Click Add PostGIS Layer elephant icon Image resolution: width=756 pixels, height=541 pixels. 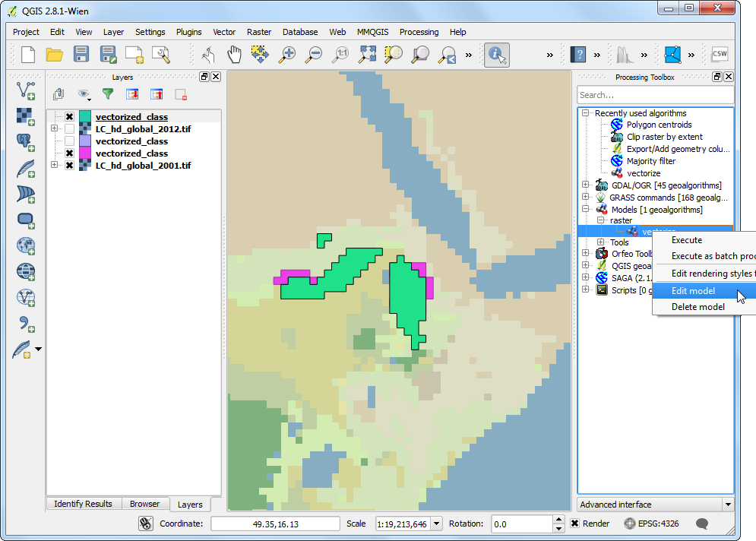pos(26,142)
